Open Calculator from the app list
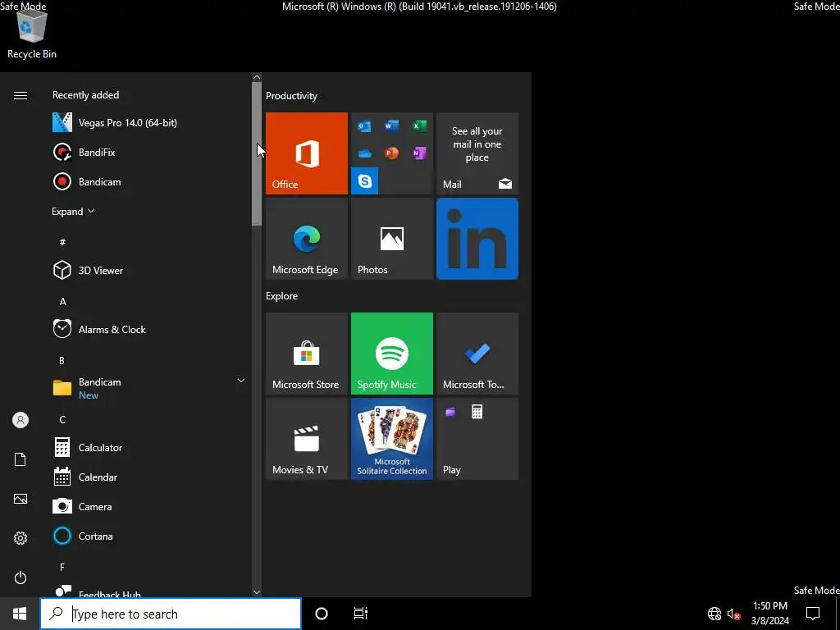 click(148, 447)
